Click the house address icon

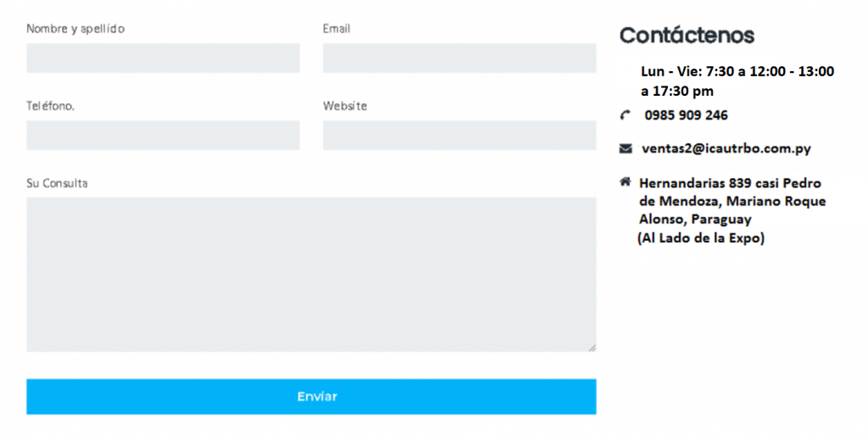[x=625, y=181]
